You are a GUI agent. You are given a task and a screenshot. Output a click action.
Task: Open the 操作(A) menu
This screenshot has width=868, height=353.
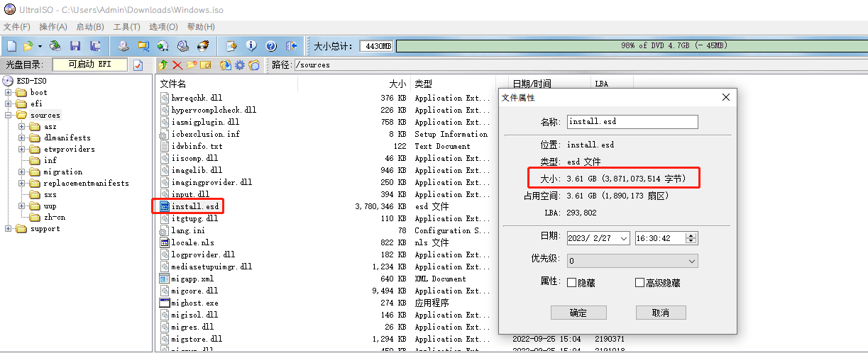pyautogui.click(x=53, y=27)
